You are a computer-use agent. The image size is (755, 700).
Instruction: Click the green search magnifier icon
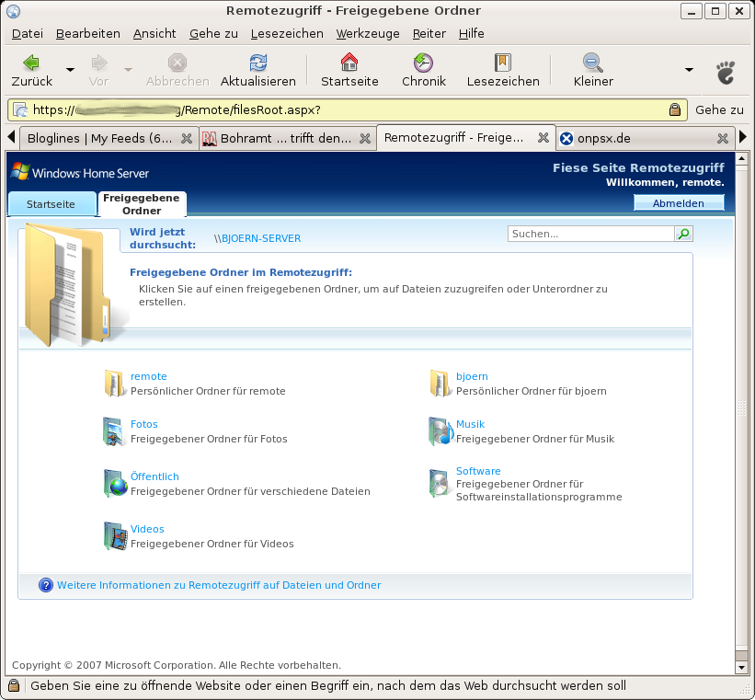coord(683,235)
